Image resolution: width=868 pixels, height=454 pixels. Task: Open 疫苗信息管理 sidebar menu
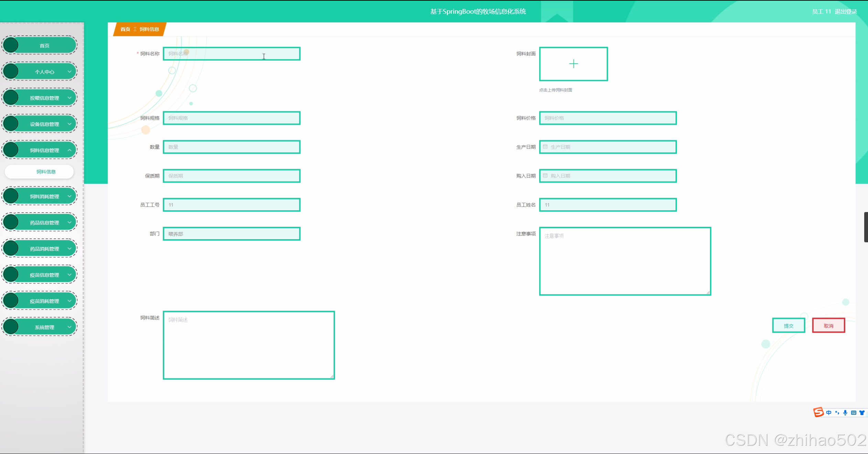(x=40, y=275)
